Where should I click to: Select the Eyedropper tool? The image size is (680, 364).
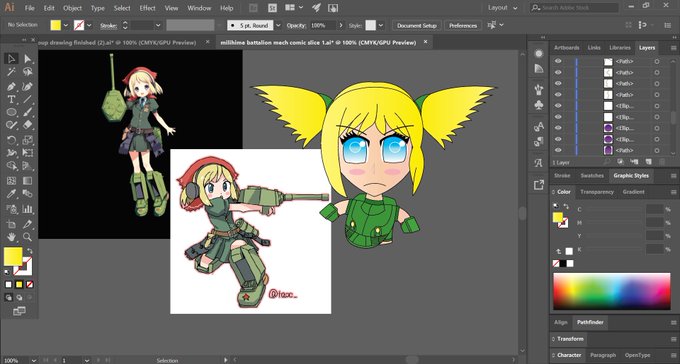11,194
